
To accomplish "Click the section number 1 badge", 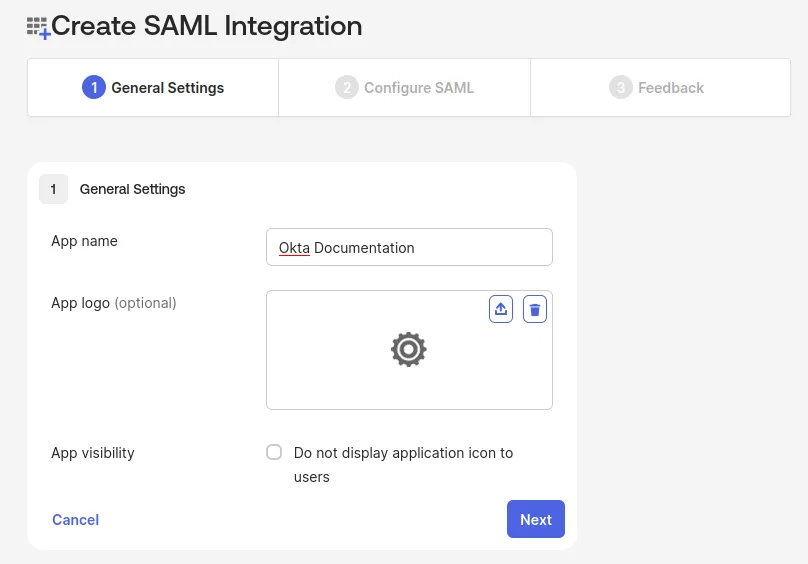I will coord(53,189).
